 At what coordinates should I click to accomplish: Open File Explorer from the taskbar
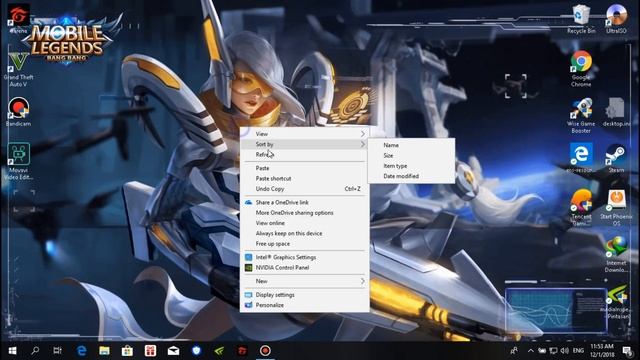(x=104, y=351)
